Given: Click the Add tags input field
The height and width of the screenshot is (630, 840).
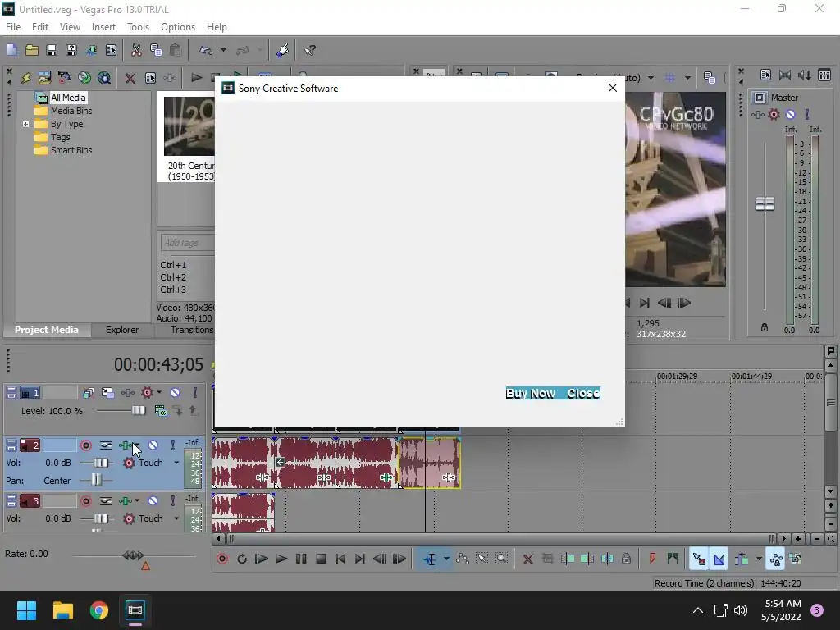Looking at the screenshot, I should 188,243.
